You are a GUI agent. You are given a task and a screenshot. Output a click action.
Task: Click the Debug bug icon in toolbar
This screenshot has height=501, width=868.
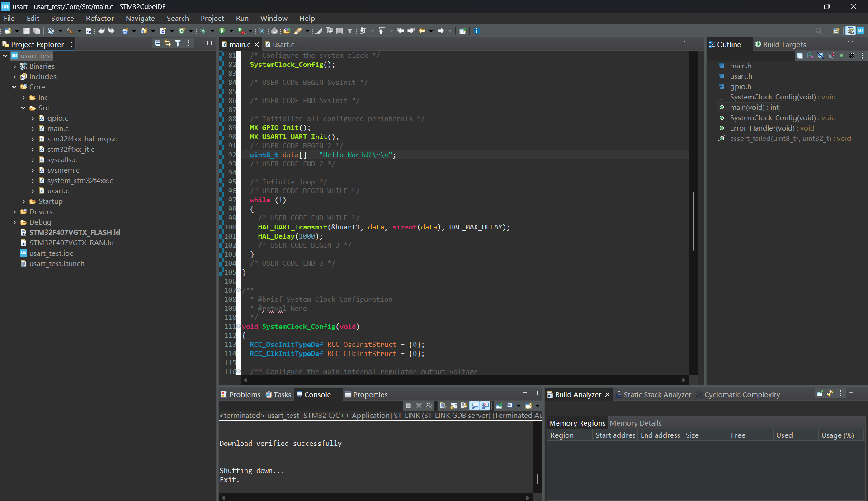click(x=203, y=31)
